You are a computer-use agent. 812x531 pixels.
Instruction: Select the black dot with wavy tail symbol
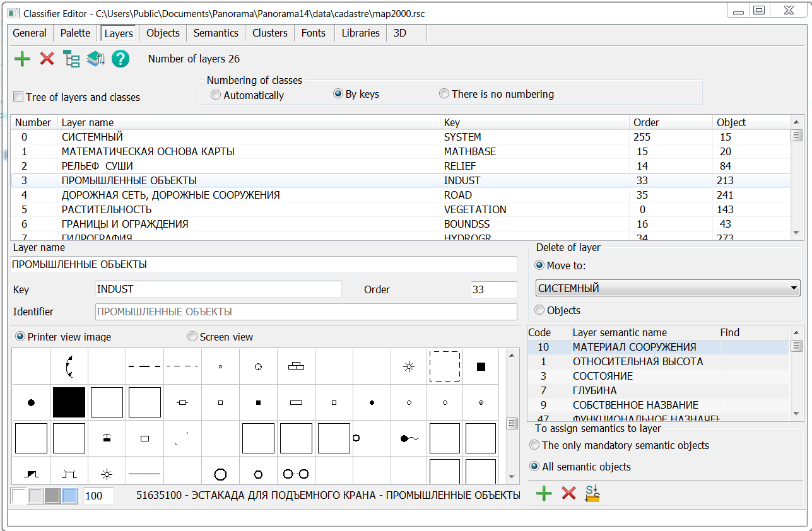[409, 438]
